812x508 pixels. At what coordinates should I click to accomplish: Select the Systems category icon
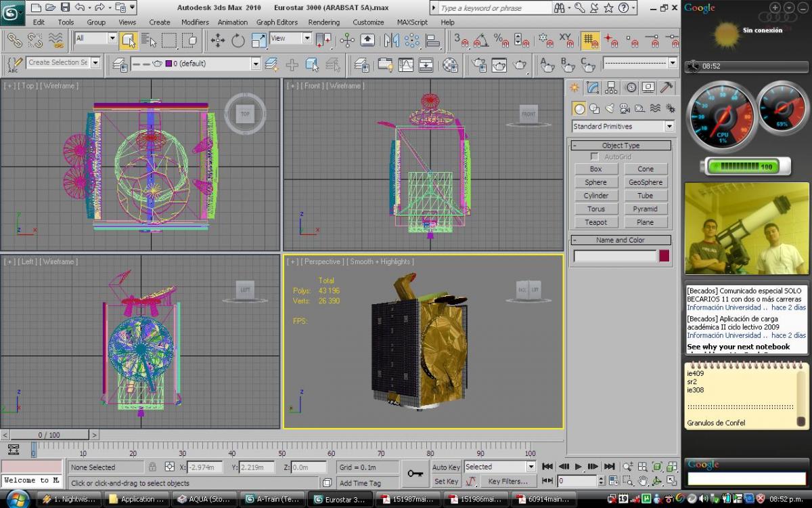click(670, 108)
